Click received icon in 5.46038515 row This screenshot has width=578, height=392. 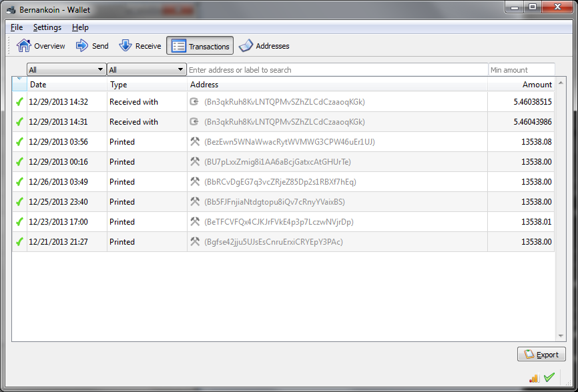click(194, 101)
